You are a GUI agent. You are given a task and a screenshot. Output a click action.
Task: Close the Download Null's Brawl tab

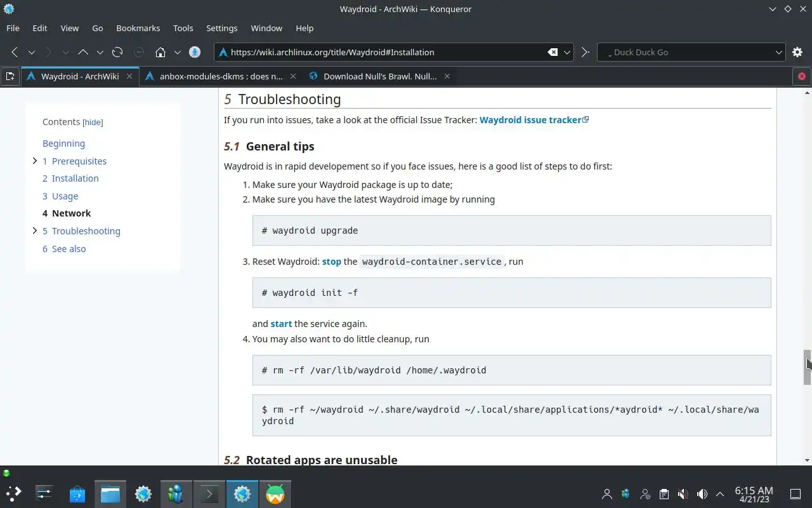click(x=447, y=76)
